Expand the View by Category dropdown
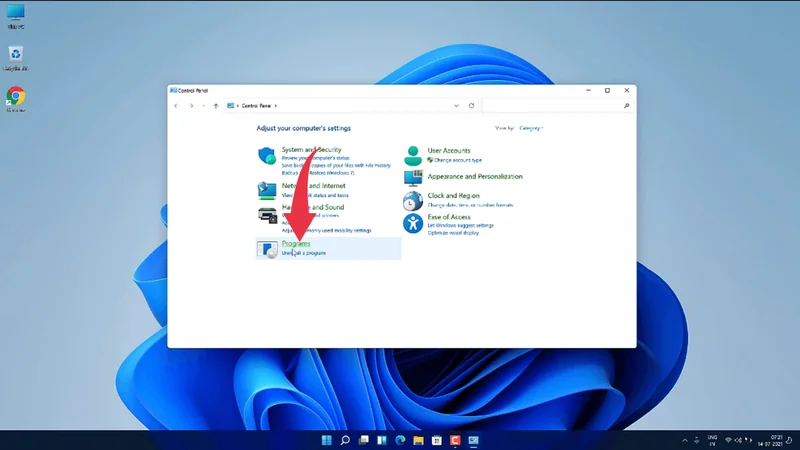Screen dimensions: 800x450 (530, 128)
